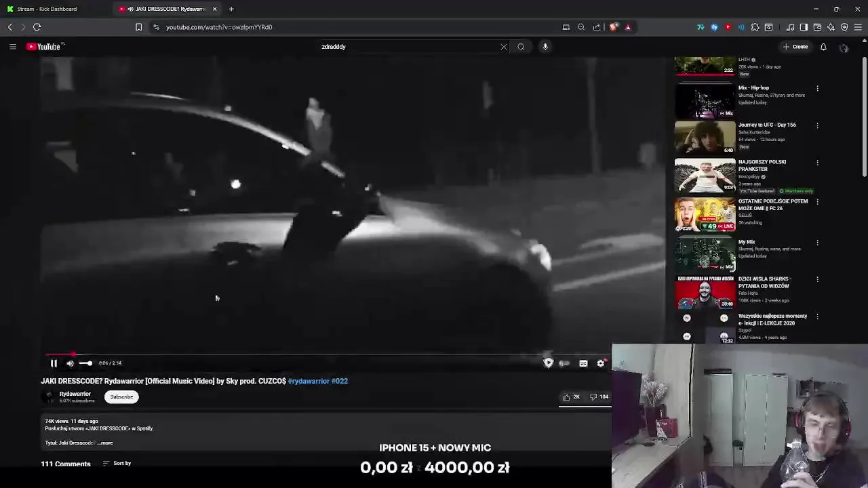This screenshot has width=868, height=488.
Task: Open options for Wszystkie najlepsze momenty
Action: click(818, 317)
